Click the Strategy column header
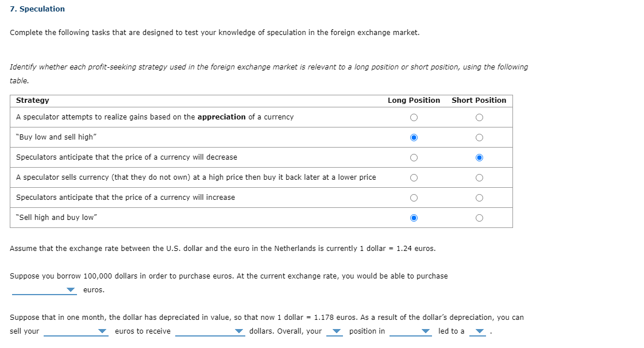Image resolution: width=644 pixels, height=348 pixels. [x=32, y=100]
